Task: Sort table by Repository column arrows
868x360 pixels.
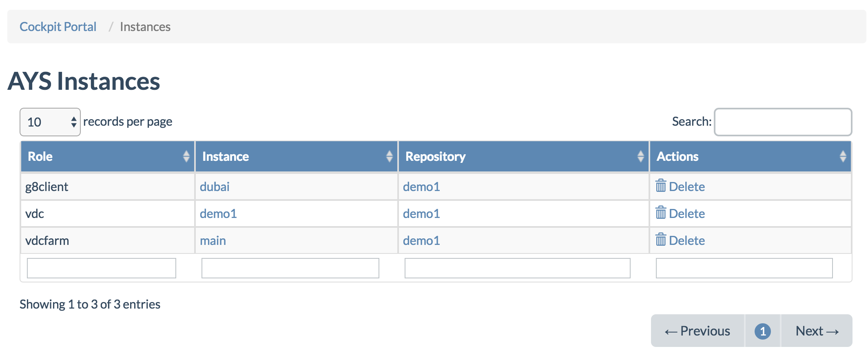Action: point(640,156)
